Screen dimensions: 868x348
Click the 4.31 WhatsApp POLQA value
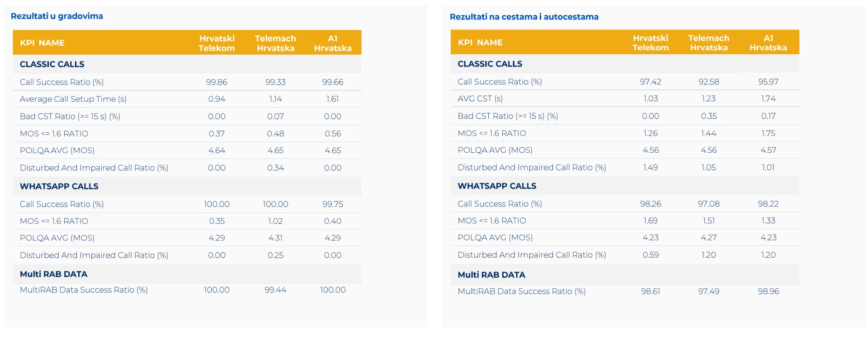[x=275, y=238]
